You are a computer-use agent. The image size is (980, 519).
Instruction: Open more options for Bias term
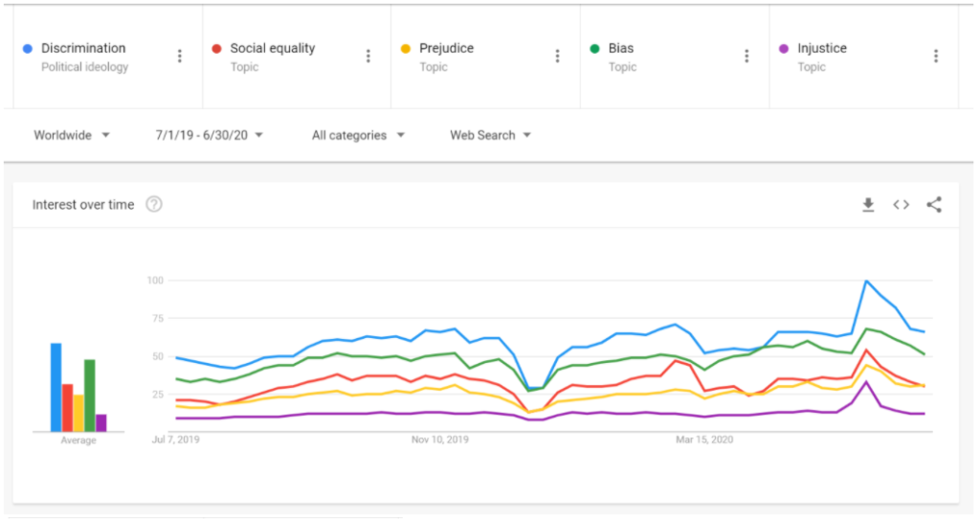(746, 56)
